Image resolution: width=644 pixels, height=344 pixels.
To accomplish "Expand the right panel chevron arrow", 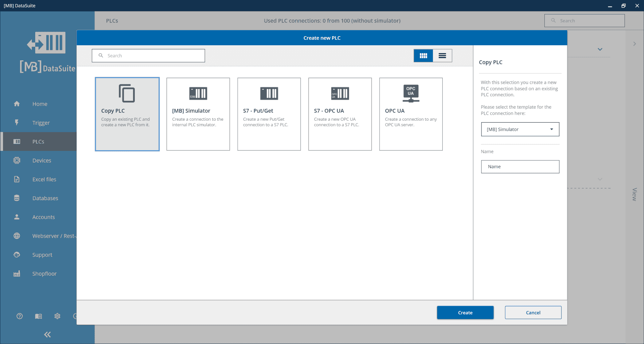I will pos(635,44).
